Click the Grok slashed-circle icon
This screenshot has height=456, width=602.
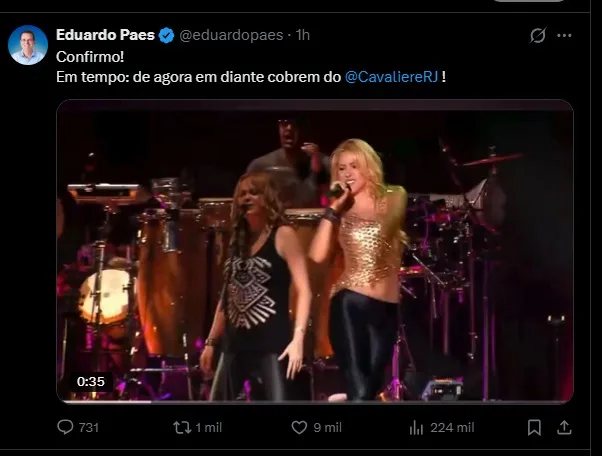(538, 35)
